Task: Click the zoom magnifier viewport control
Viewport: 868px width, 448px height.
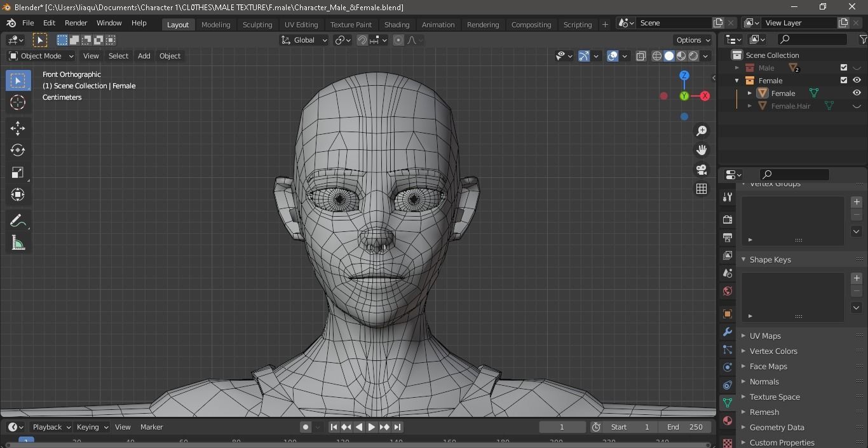Action: (x=702, y=131)
